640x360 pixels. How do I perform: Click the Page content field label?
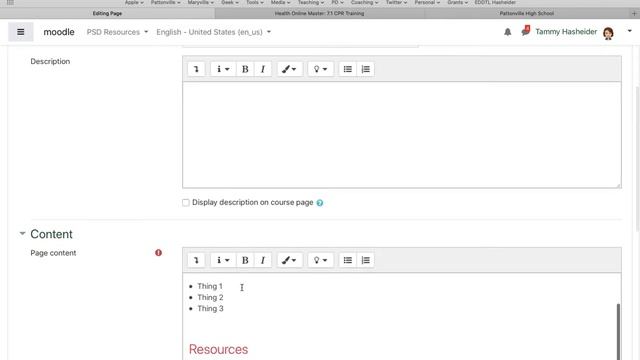53,253
